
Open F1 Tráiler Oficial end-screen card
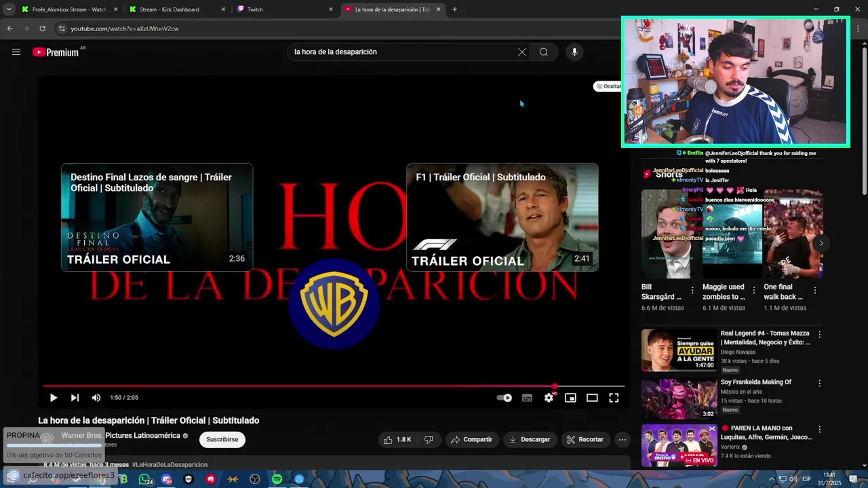tap(502, 217)
